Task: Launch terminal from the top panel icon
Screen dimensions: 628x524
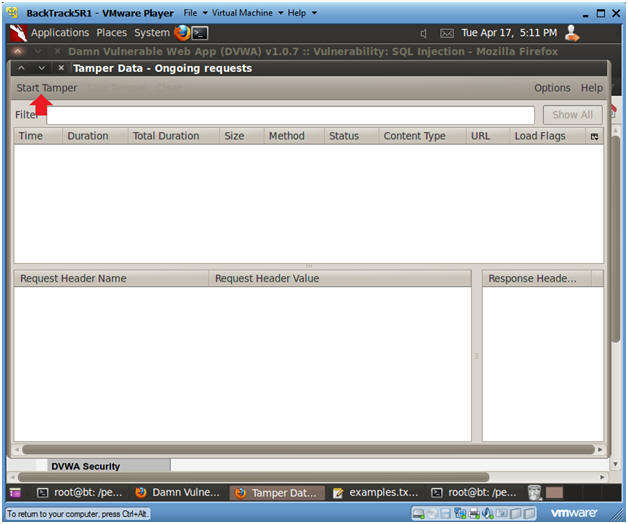Action: [200, 33]
